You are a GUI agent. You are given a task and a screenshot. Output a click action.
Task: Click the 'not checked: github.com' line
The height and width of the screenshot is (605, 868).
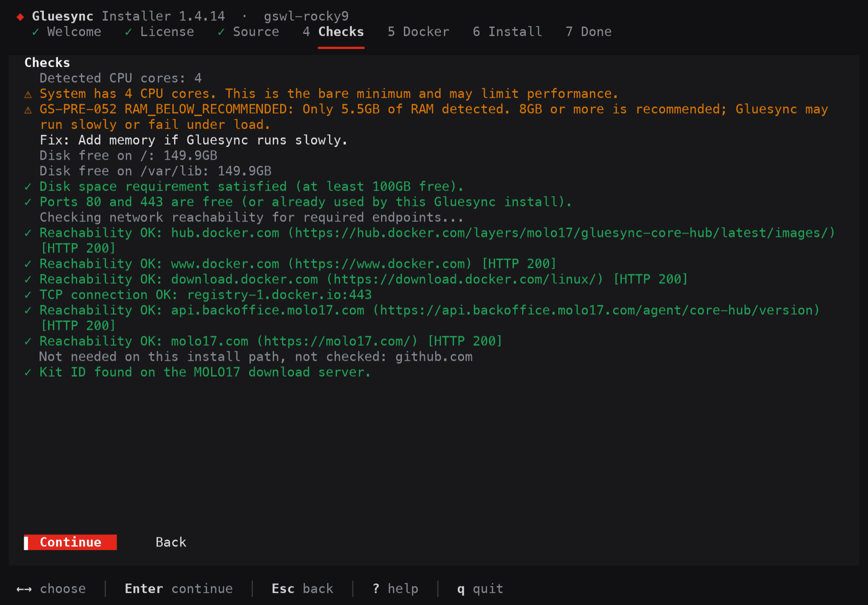pos(256,357)
